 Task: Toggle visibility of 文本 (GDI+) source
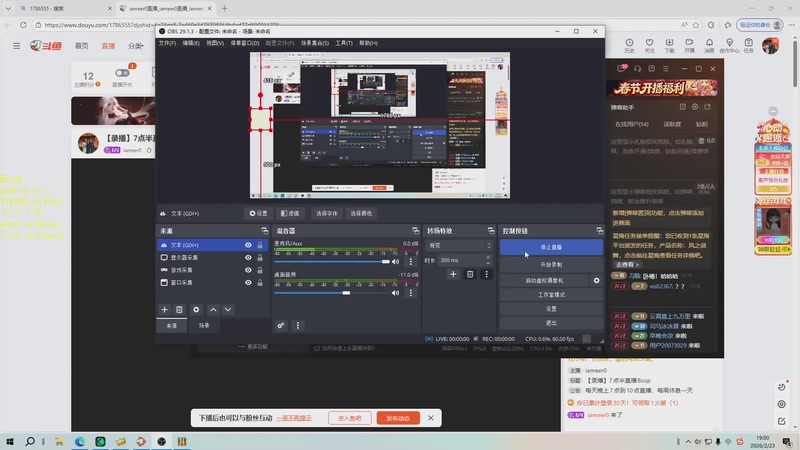pyautogui.click(x=248, y=245)
